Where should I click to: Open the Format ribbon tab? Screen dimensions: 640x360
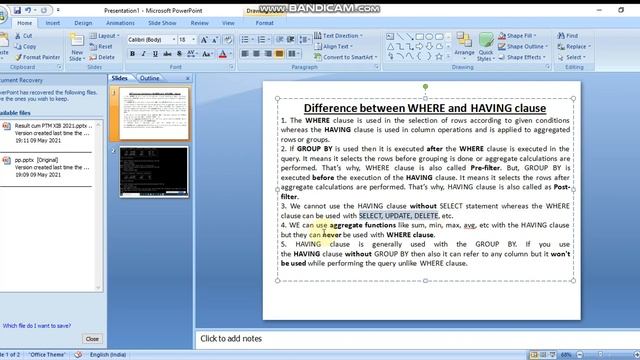pos(264,23)
